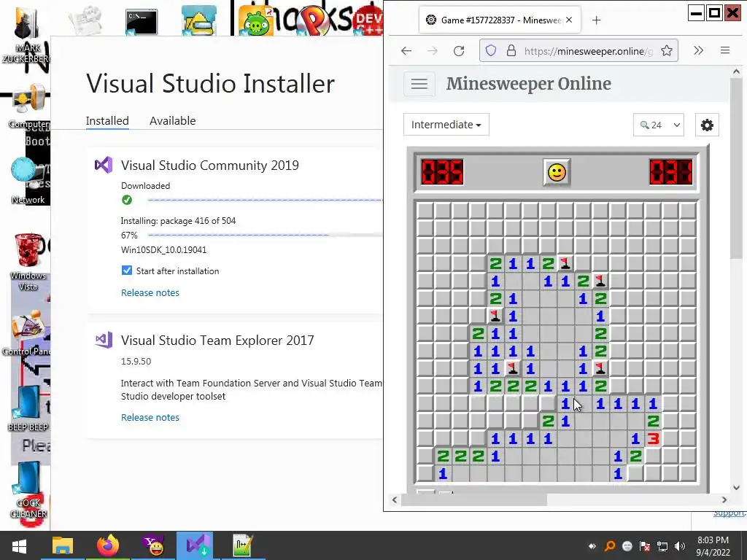Click the page vertical scrollbar down arrow
Image resolution: width=747 pixels, height=560 pixels.
737,487
